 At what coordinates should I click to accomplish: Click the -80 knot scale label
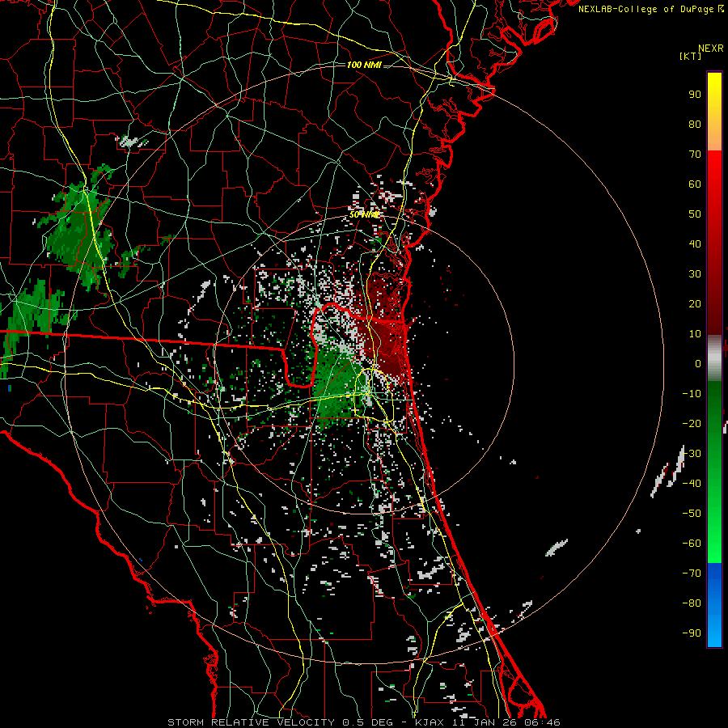[692, 603]
